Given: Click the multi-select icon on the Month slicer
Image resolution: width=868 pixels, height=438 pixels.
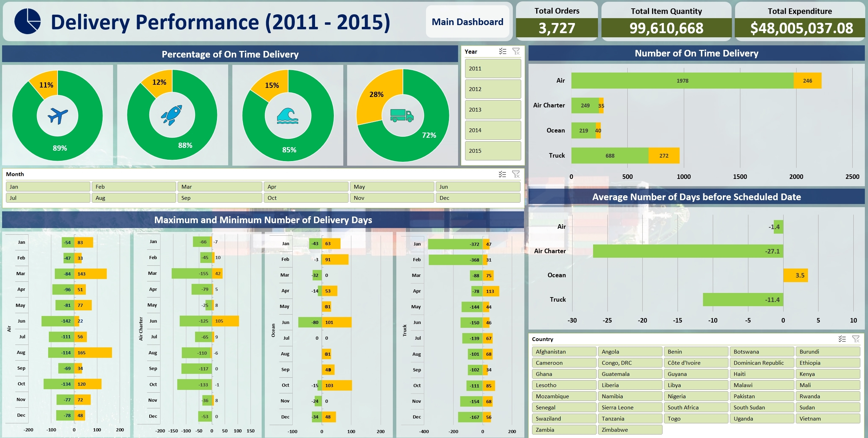Looking at the screenshot, I should tap(502, 174).
